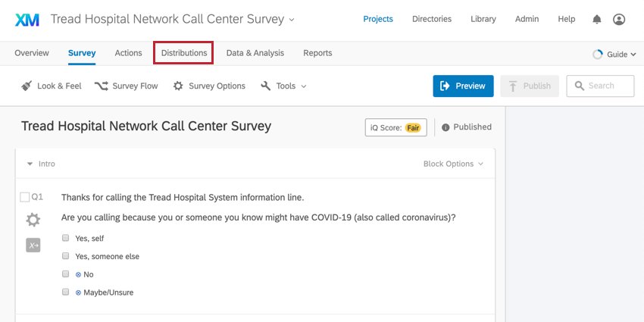Click the XM logo icon
Image resolution: width=644 pixels, height=322 pixels.
click(x=27, y=19)
